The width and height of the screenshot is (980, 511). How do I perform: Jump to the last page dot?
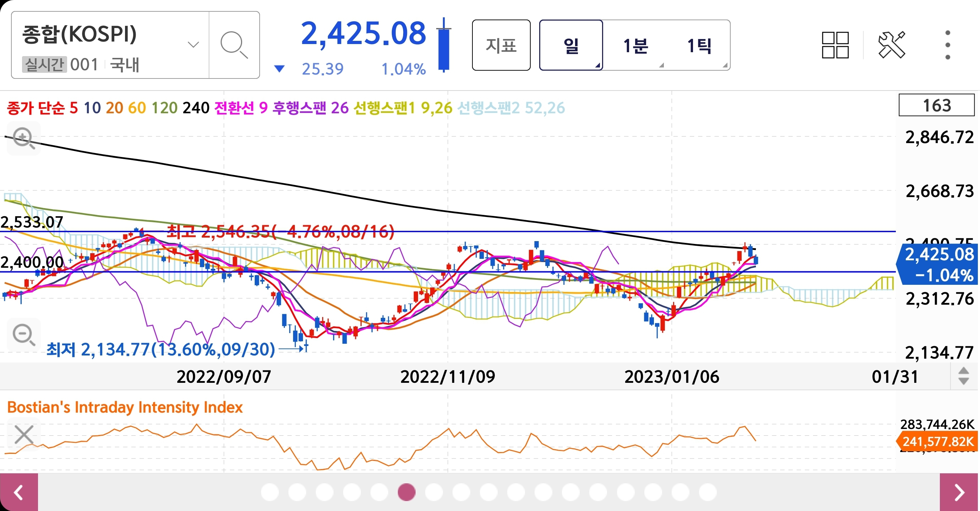pos(708,493)
